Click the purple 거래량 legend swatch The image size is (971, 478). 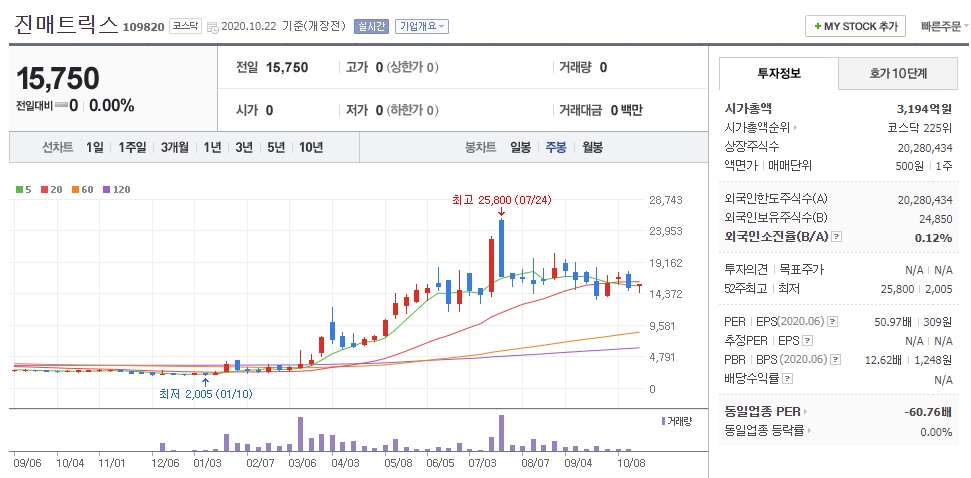(663, 421)
